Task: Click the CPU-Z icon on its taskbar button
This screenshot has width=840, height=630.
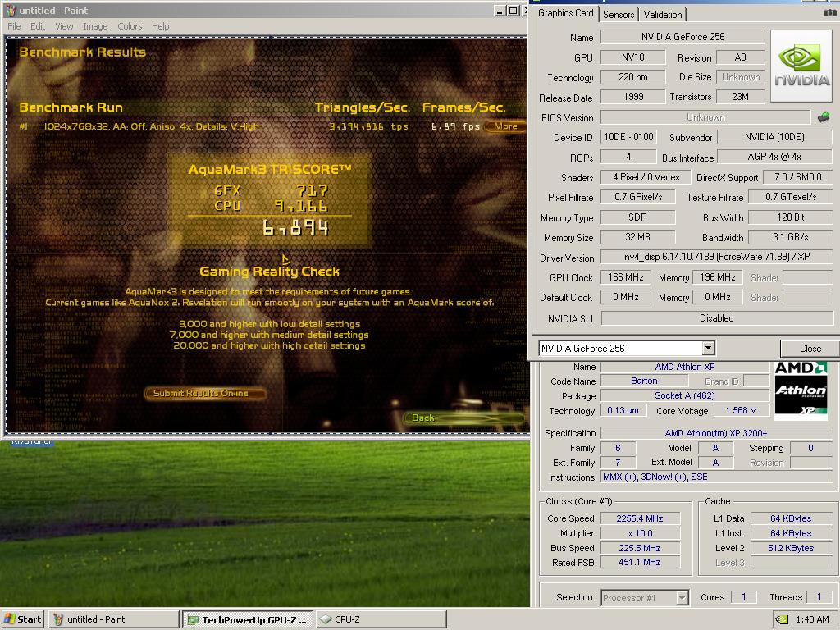Action: pos(325,619)
